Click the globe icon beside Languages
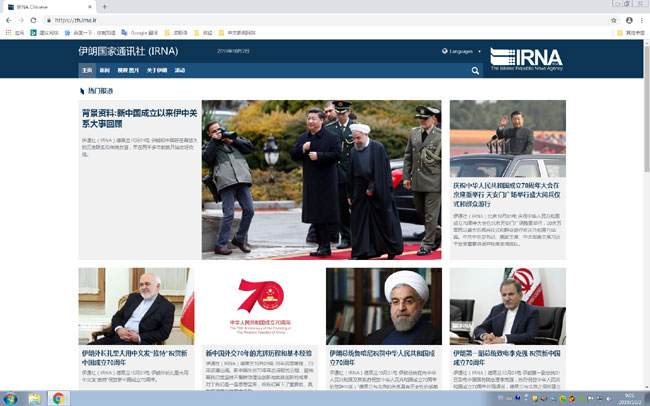The height and width of the screenshot is (406, 650). point(444,51)
